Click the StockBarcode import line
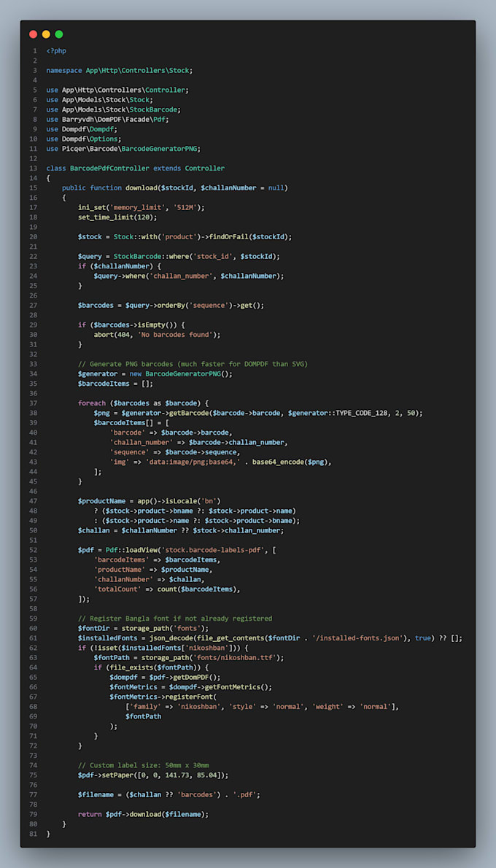The height and width of the screenshot is (868, 496). pos(114,109)
